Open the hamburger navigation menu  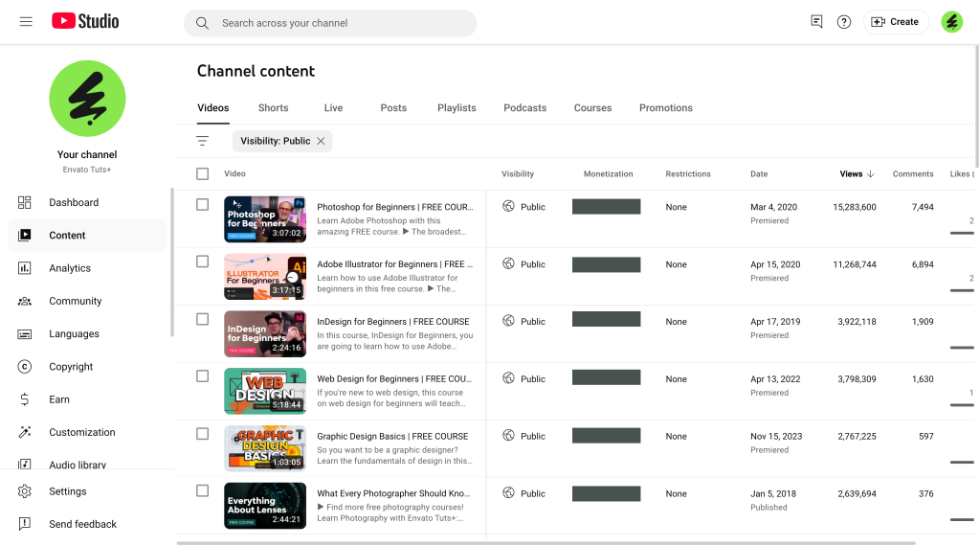(26, 22)
